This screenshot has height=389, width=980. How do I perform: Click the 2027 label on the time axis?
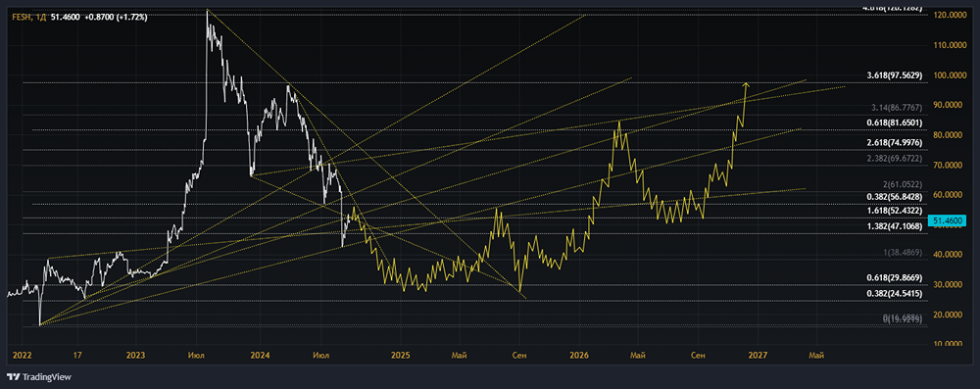coord(758,356)
